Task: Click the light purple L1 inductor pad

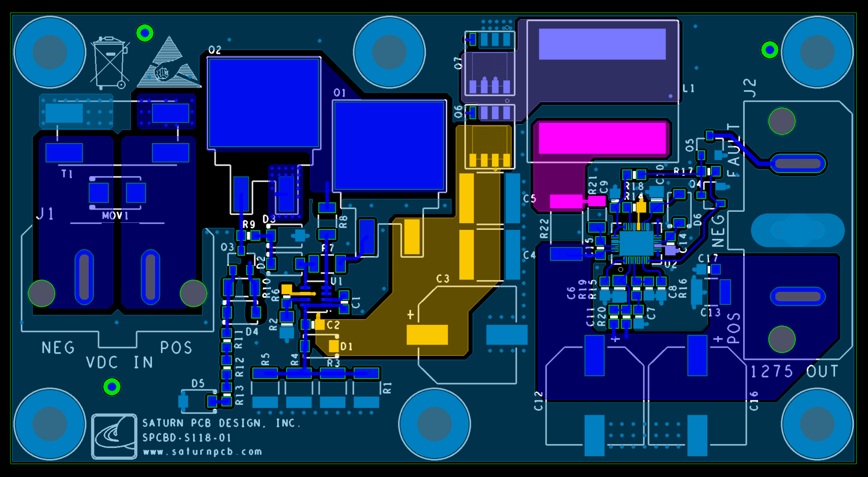Action: 602,44
